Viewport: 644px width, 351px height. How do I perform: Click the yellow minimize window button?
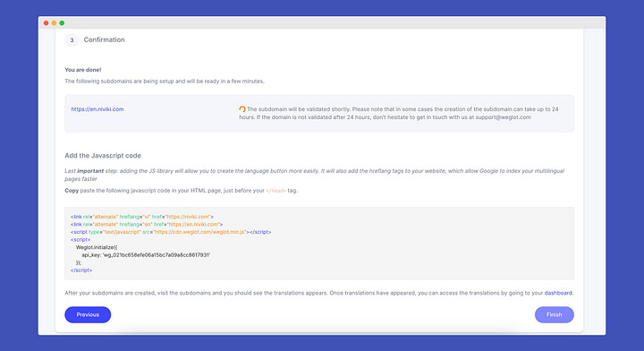54,23
